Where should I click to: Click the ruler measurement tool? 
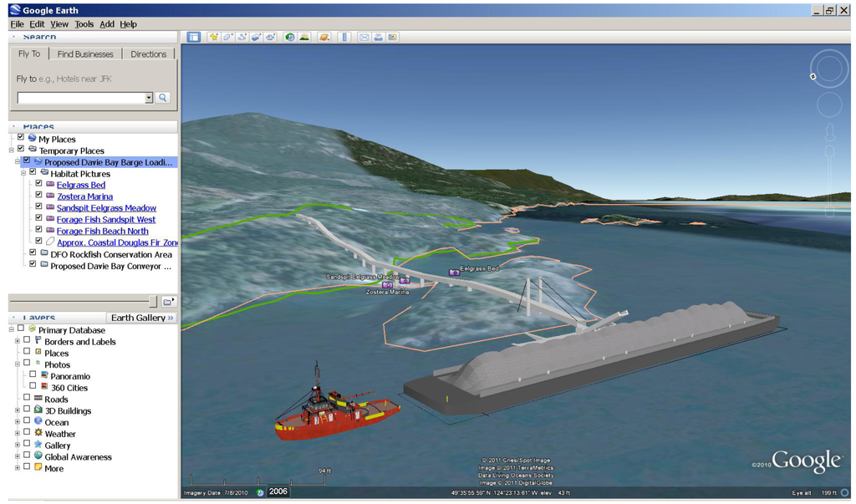point(344,37)
